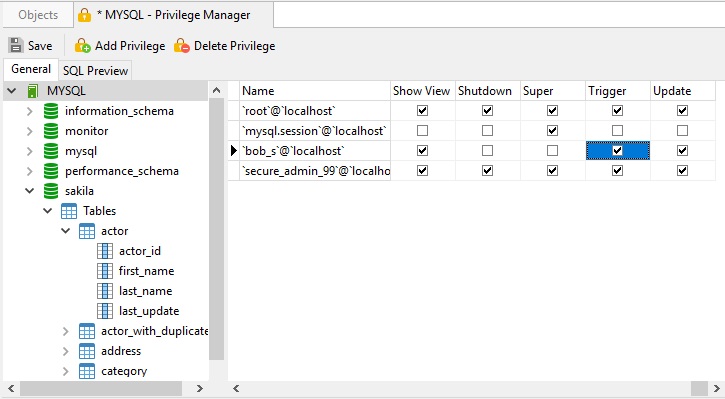Collapse the sakila database node
Viewport: 725px width, 399px height.
(x=30, y=191)
